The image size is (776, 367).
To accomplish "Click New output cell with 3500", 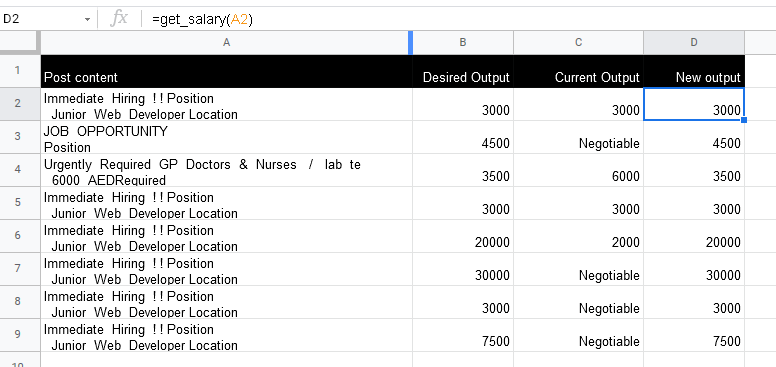I will click(694, 170).
